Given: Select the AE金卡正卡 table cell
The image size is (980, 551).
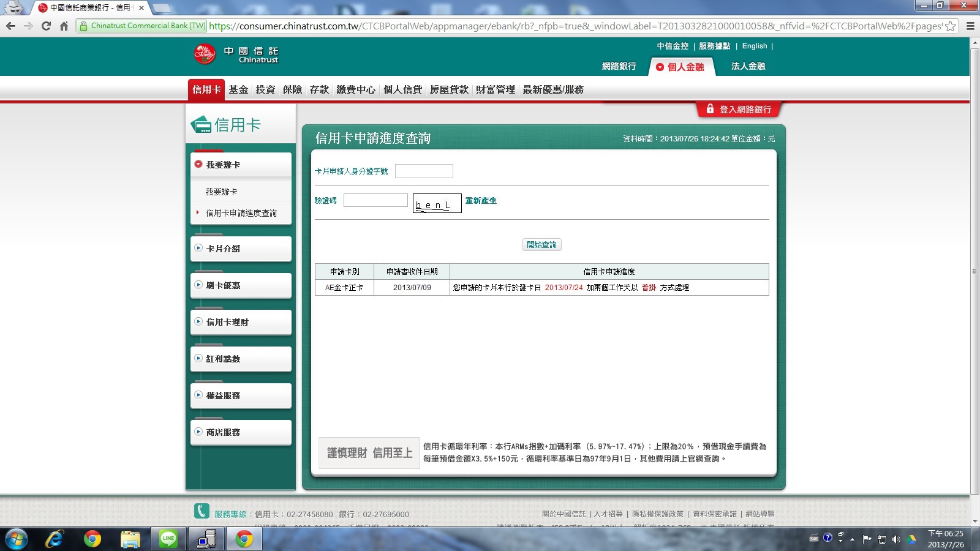Looking at the screenshot, I should pos(344,287).
